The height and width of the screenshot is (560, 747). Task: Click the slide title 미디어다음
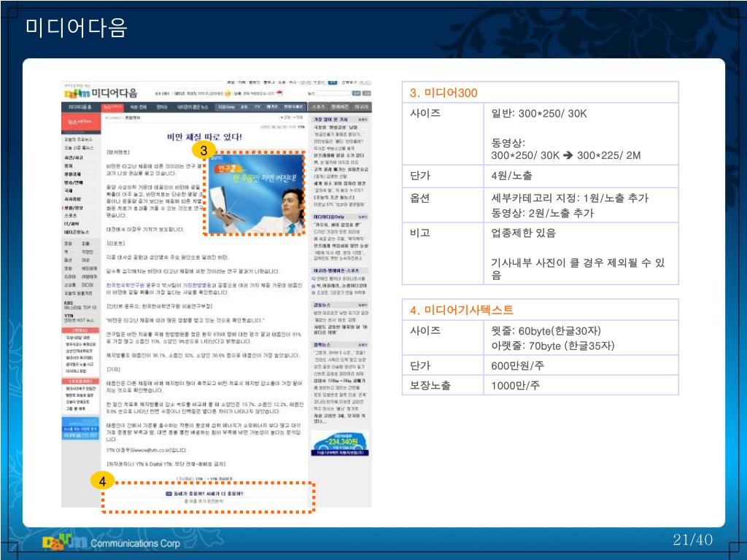pos(76,27)
